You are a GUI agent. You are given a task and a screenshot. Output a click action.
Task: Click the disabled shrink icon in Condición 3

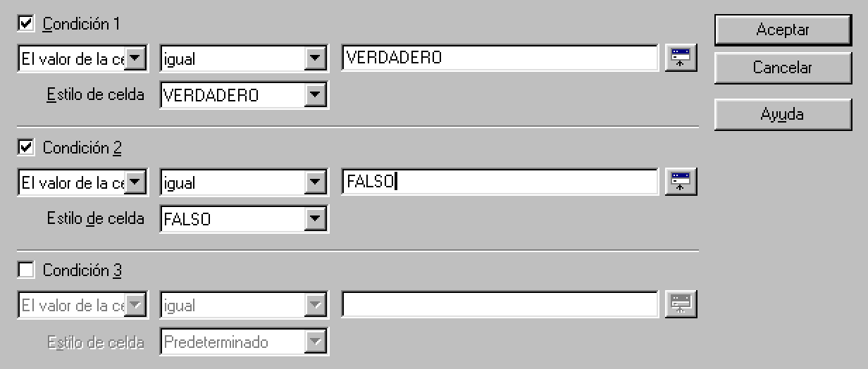[x=681, y=305]
